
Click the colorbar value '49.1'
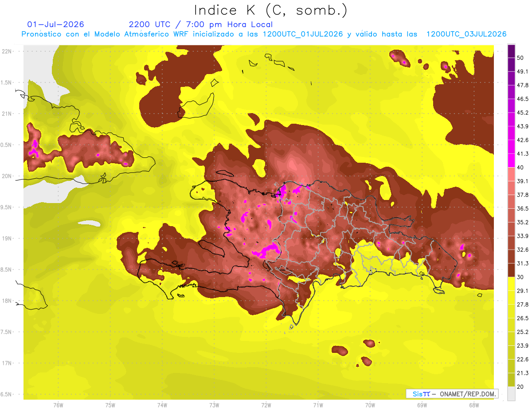click(523, 71)
